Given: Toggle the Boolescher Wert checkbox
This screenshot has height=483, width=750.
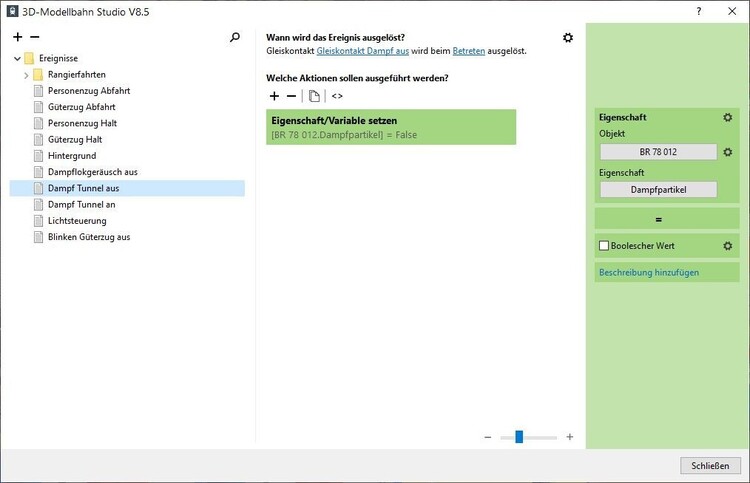Looking at the screenshot, I should pos(603,246).
